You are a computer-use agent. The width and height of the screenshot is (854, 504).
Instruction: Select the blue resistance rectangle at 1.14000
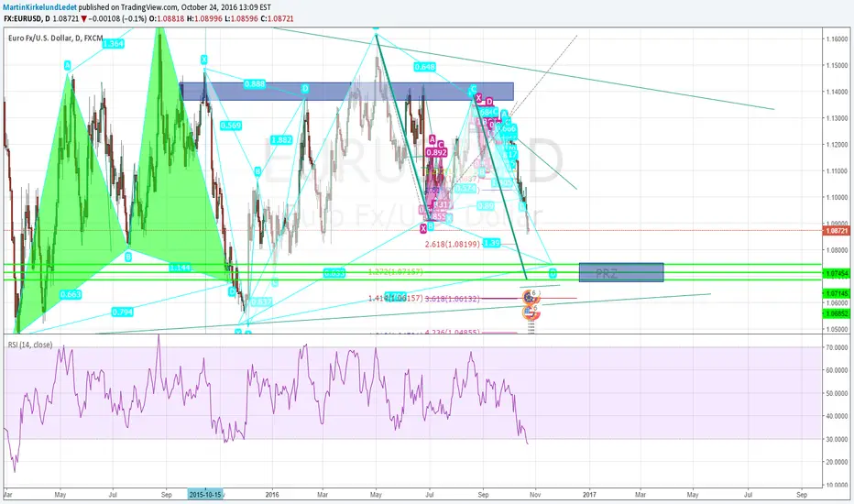click(x=346, y=92)
